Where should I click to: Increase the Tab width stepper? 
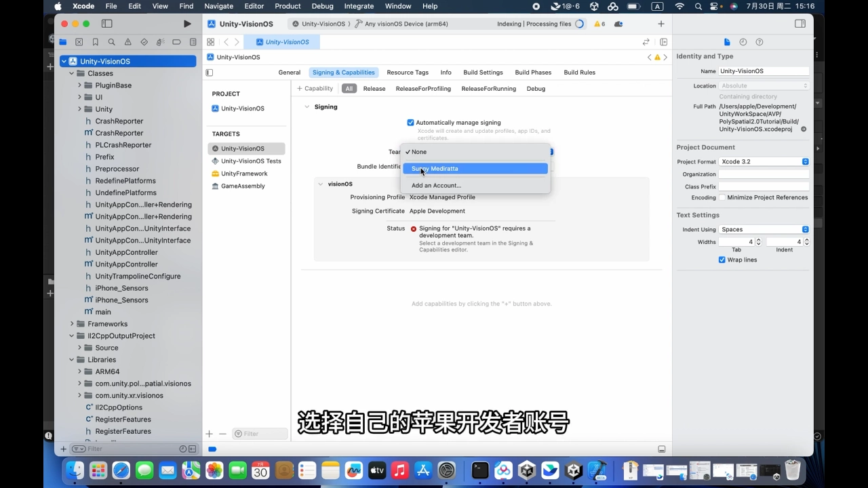(758, 240)
